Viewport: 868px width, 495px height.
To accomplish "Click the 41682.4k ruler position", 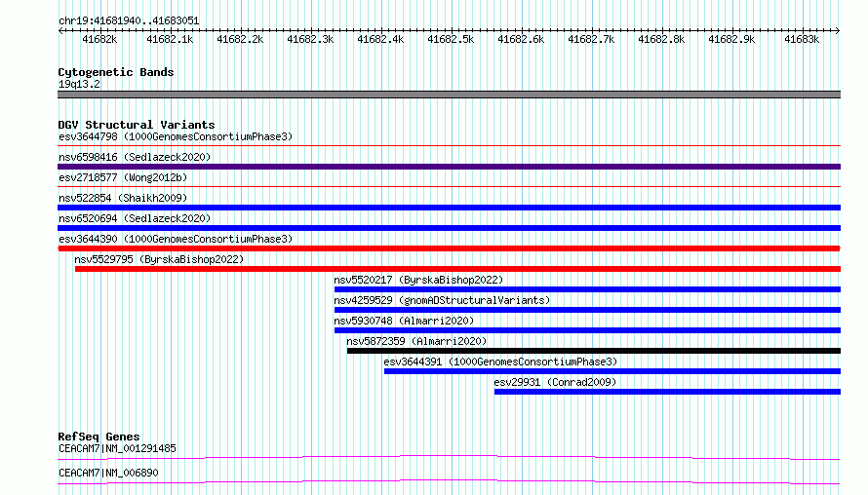I will (381, 39).
